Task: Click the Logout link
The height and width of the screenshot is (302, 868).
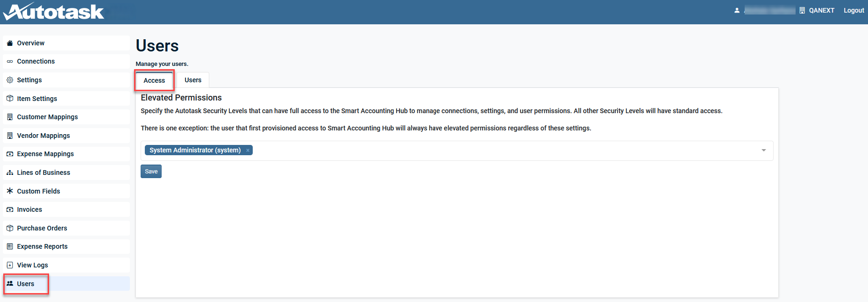Action: [854, 10]
